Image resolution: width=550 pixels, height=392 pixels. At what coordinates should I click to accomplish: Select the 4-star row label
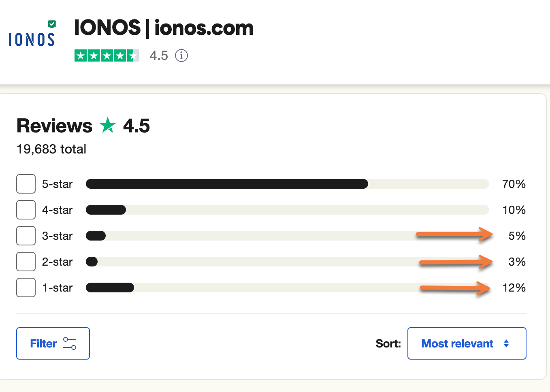click(x=57, y=210)
